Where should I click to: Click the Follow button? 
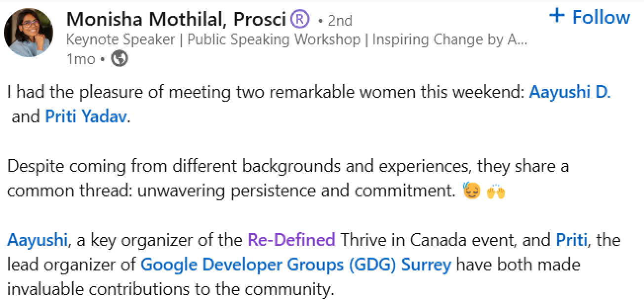point(590,16)
